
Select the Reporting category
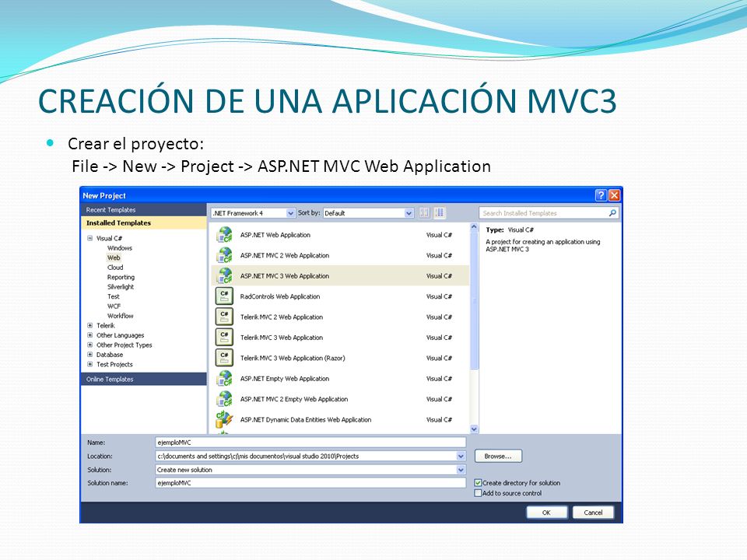point(121,277)
